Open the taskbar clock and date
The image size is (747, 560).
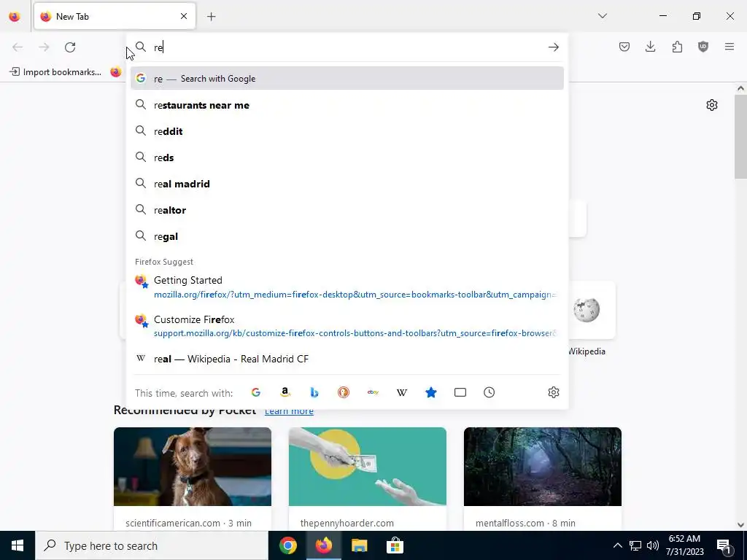tap(684, 545)
